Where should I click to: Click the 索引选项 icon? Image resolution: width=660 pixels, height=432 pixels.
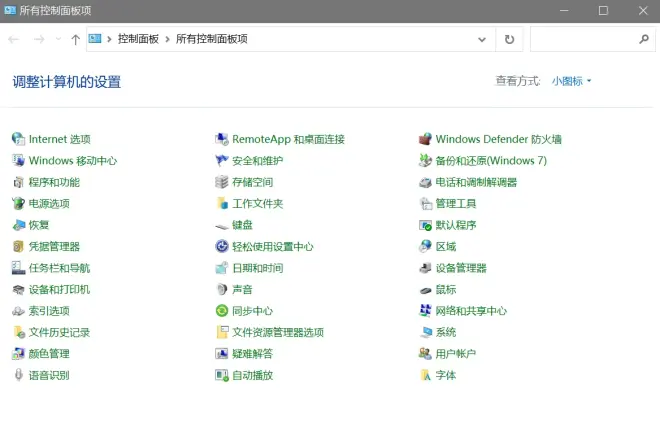pyautogui.click(x=18, y=311)
